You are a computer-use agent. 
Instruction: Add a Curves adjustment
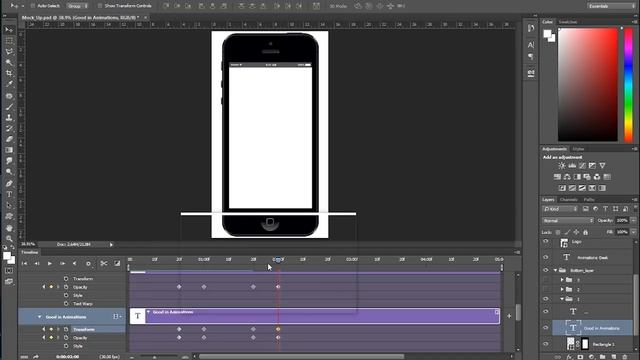click(582, 166)
